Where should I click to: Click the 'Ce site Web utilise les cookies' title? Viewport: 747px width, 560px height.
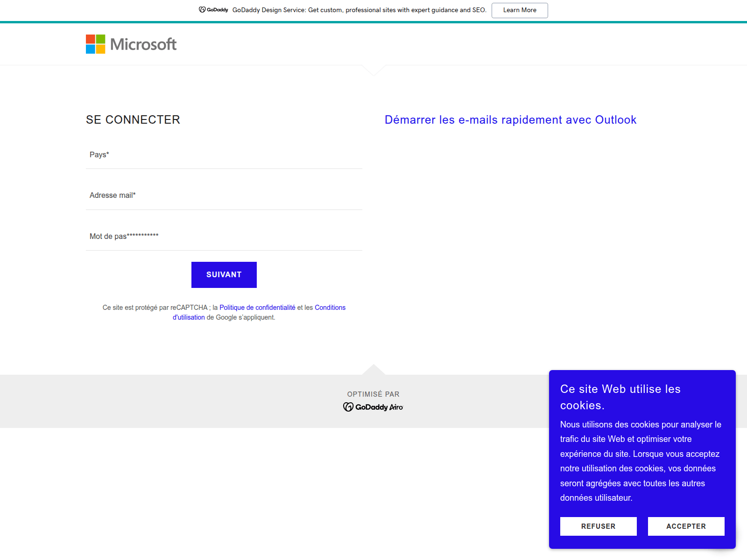coord(620,397)
